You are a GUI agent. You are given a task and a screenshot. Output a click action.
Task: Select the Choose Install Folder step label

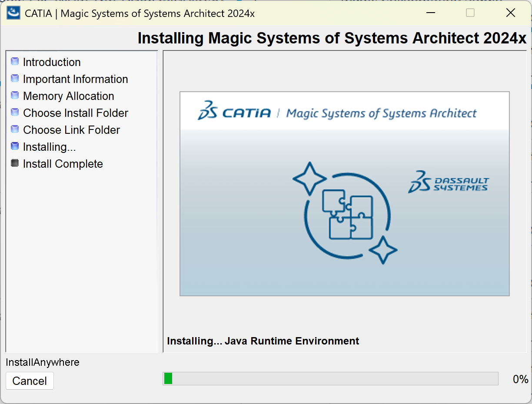76,113
